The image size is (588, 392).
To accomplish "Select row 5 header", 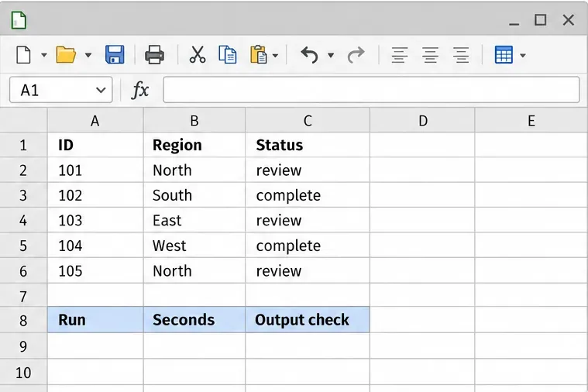I will (x=23, y=246).
